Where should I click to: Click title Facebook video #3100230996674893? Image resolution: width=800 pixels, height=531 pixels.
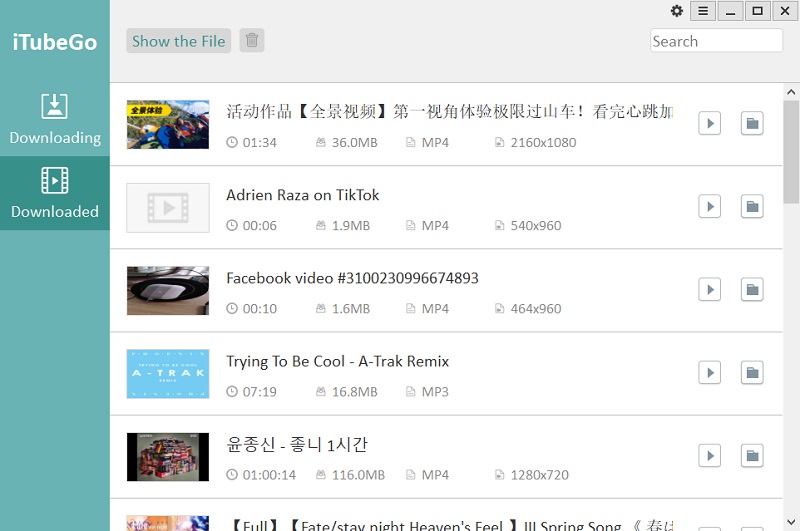352,278
